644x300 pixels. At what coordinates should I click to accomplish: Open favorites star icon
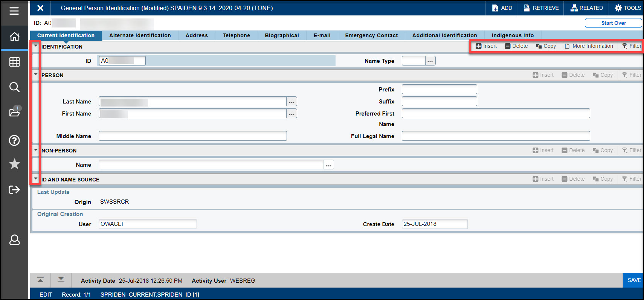click(x=14, y=164)
